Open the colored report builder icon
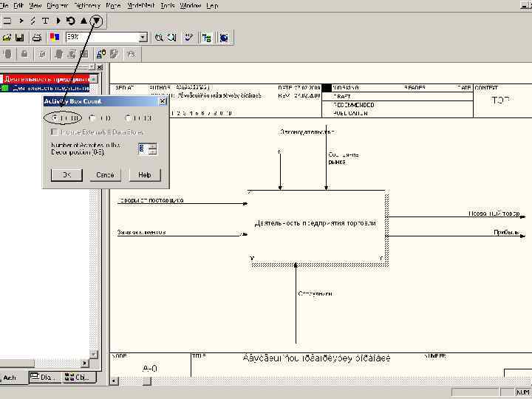532x399 pixels. (55, 38)
